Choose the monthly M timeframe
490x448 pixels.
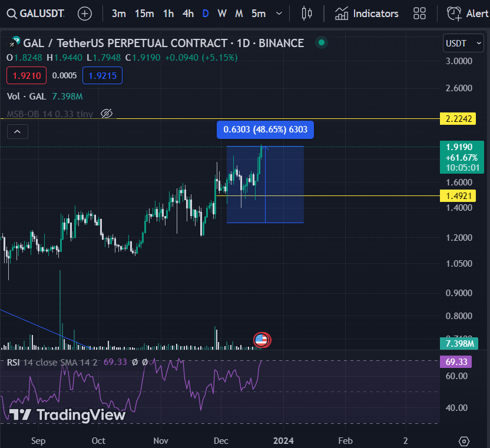(239, 14)
